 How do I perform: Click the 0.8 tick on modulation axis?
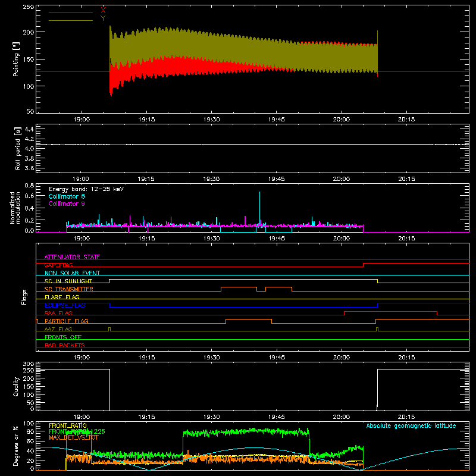[x=29, y=185]
